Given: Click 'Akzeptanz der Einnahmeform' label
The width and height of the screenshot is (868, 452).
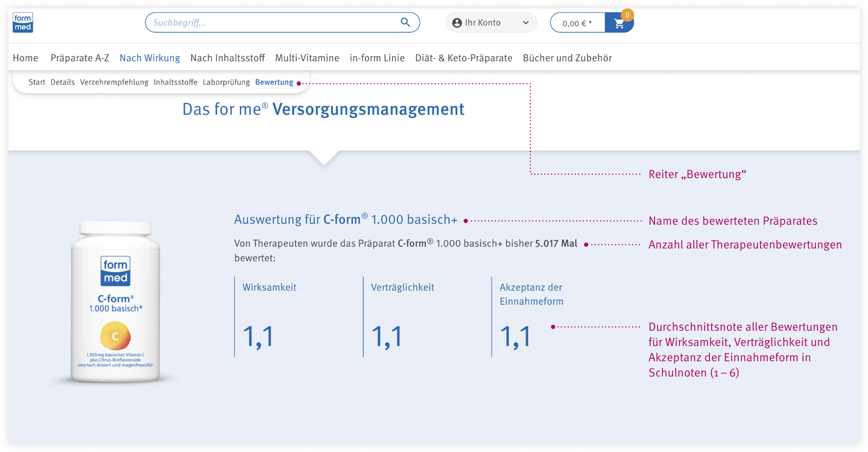Looking at the screenshot, I should pos(531,294).
